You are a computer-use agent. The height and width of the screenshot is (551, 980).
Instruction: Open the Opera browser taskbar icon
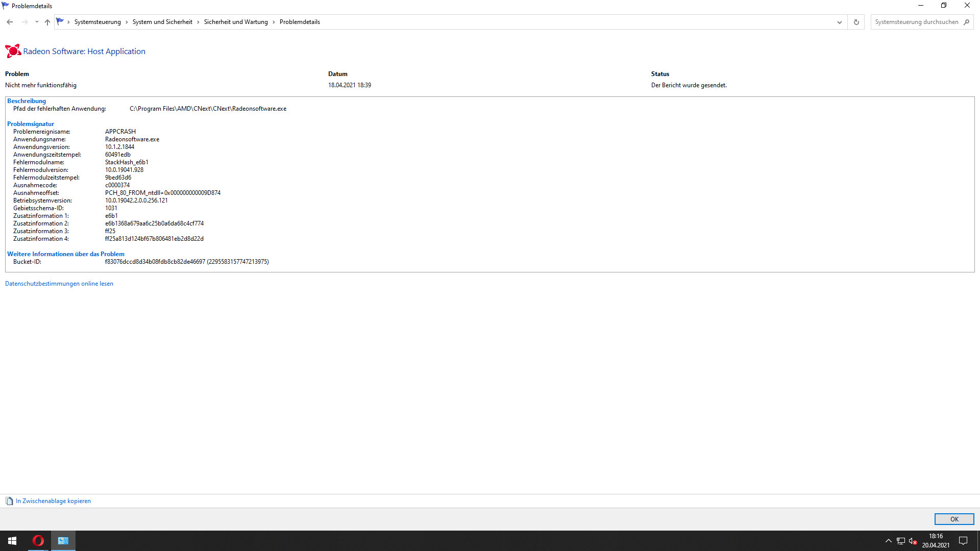click(x=38, y=541)
